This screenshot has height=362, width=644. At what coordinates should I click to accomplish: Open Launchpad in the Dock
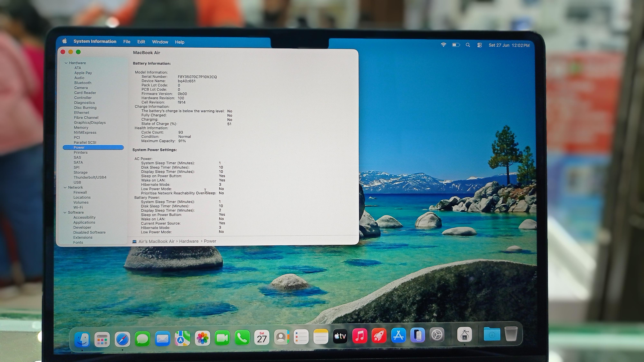point(102,339)
